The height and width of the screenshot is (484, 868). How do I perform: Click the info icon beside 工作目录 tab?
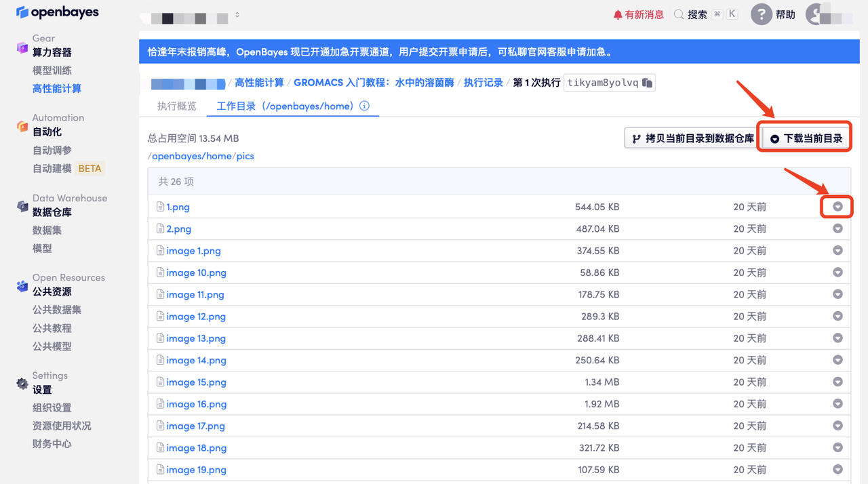366,106
